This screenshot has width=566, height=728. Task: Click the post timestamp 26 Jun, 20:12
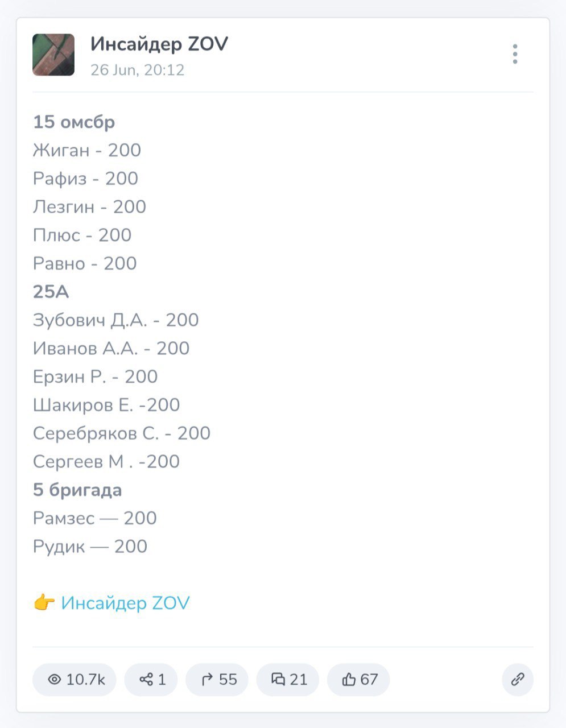(x=137, y=70)
